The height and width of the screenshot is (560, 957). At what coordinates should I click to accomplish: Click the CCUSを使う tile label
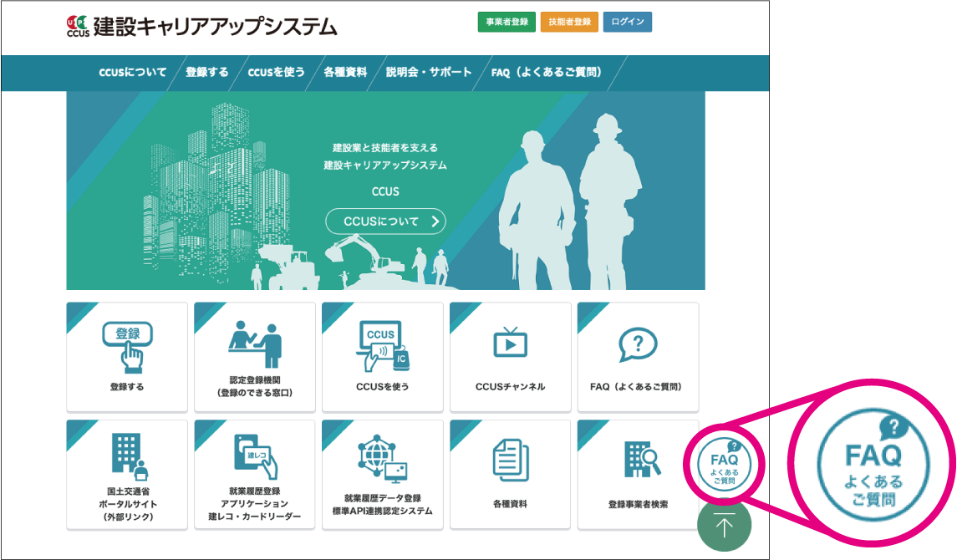(x=383, y=387)
